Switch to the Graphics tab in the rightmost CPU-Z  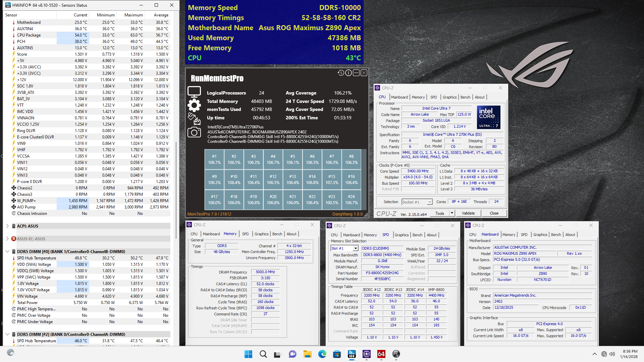coord(540,235)
